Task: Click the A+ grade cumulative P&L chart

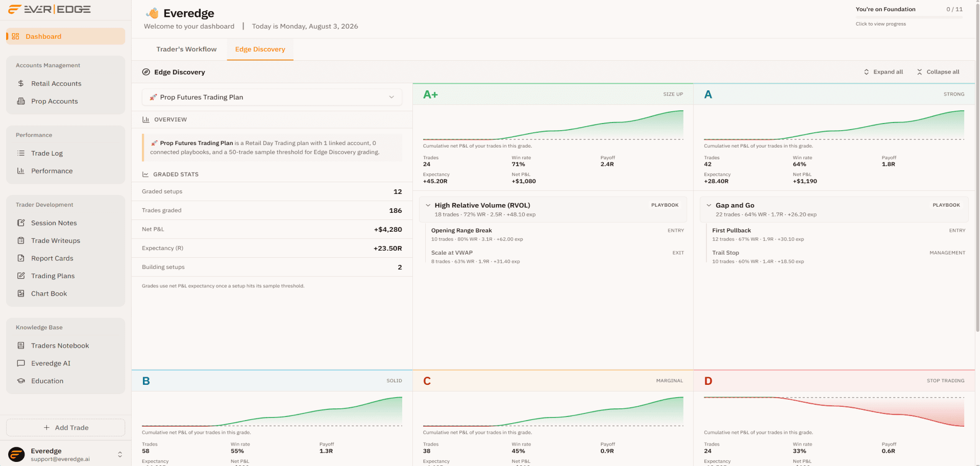Action: pyautogui.click(x=553, y=125)
